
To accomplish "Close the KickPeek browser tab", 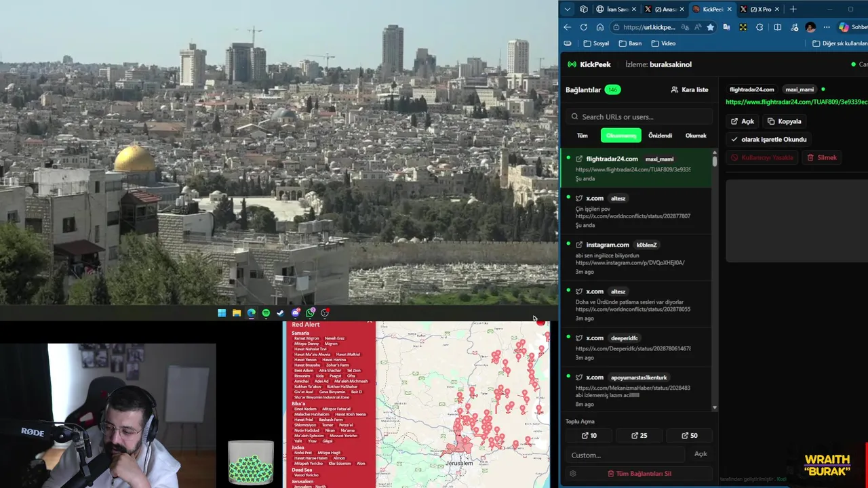I will [x=729, y=9].
